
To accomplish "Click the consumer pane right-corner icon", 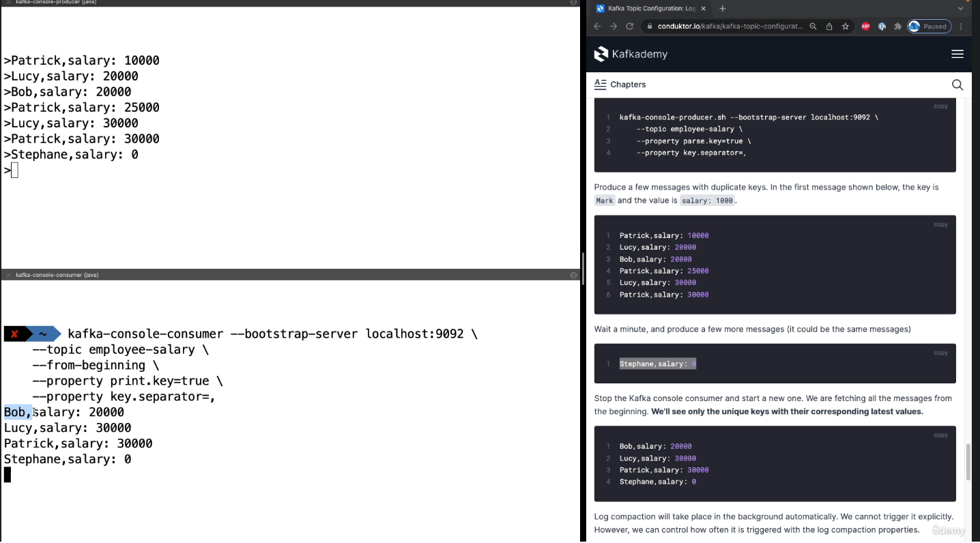I will click(574, 275).
